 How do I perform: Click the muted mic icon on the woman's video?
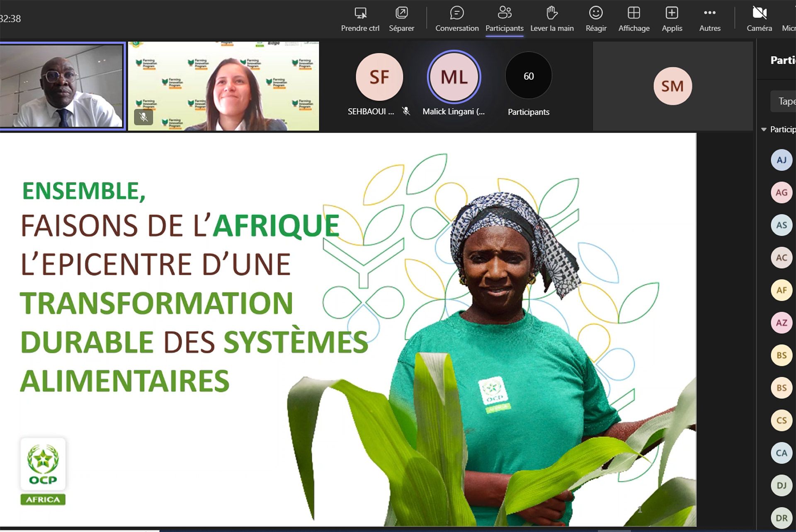(143, 117)
